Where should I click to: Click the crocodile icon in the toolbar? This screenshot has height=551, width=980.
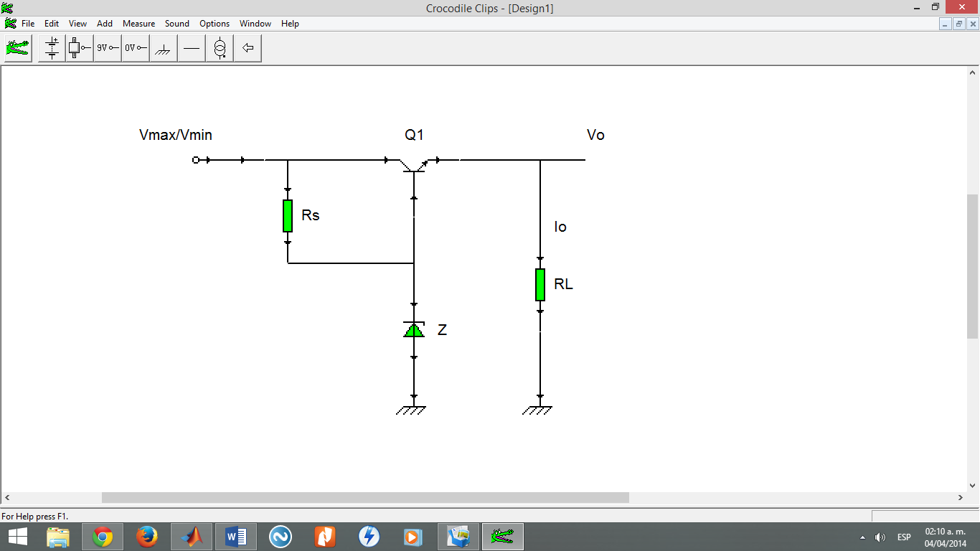coord(18,48)
